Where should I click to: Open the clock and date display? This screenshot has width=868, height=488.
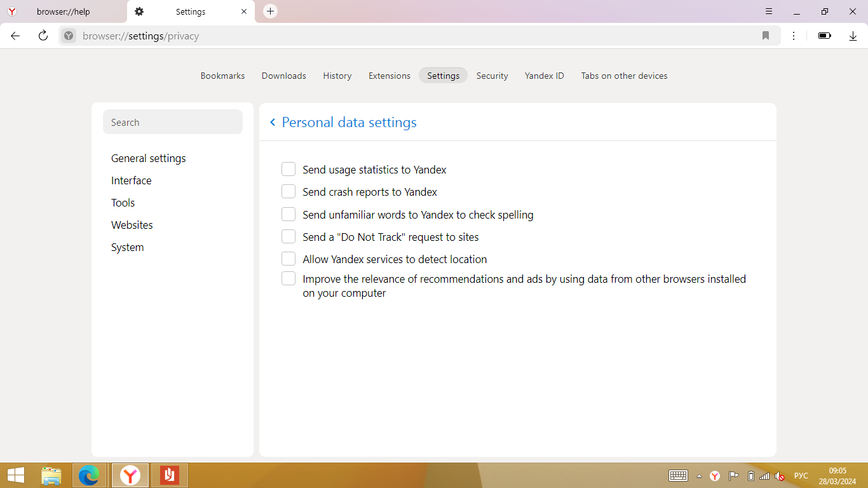837,476
